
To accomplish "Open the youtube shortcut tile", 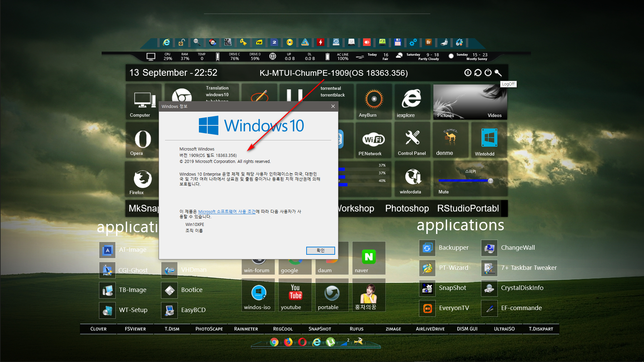I will pyautogui.click(x=295, y=295).
